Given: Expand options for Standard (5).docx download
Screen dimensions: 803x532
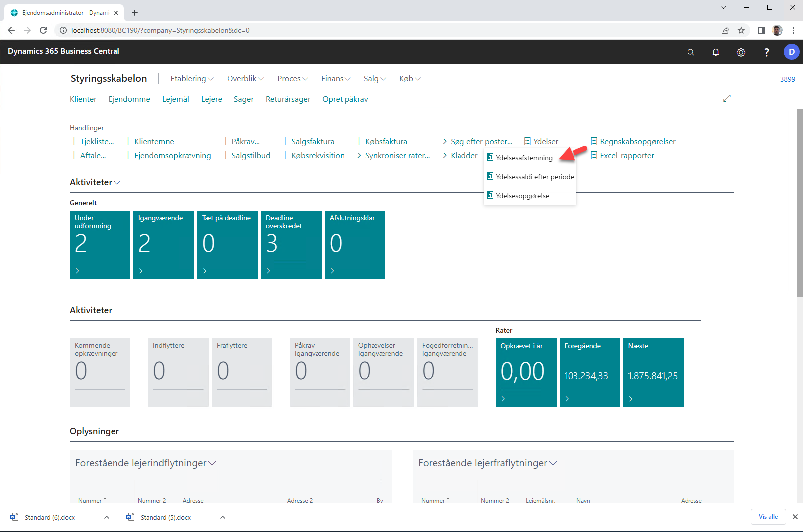Looking at the screenshot, I should pyautogui.click(x=223, y=517).
